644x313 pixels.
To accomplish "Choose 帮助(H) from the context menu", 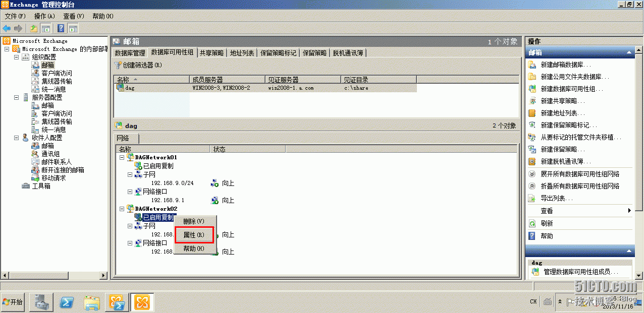I will tap(194, 248).
